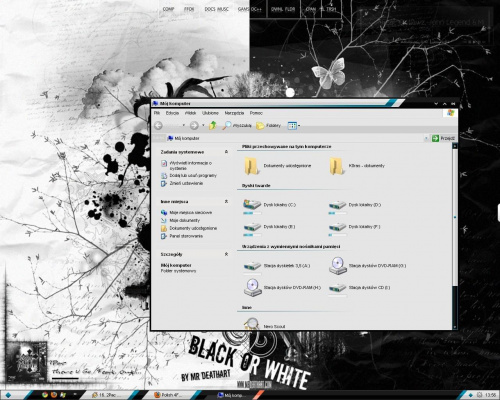Open the Narzędzia menu
500x400 pixels.
pos(234,113)
